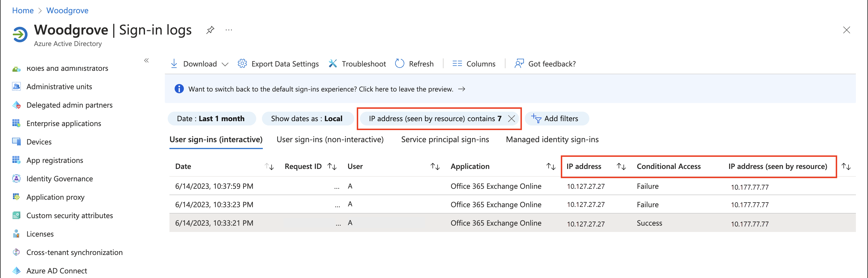Switch to User sign-ins (non-interactive) tab
The width and height of the screenshot is (868, 278).
click(x=330, y=139)
